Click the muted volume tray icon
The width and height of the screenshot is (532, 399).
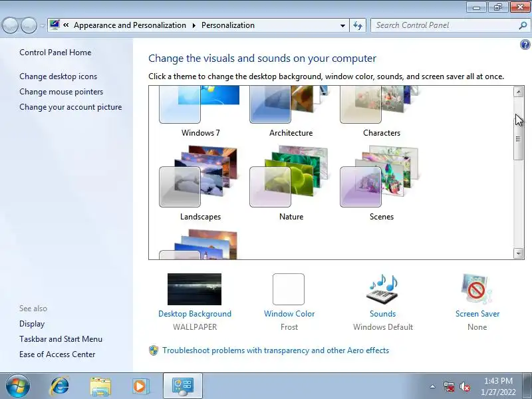click(465, 386)
